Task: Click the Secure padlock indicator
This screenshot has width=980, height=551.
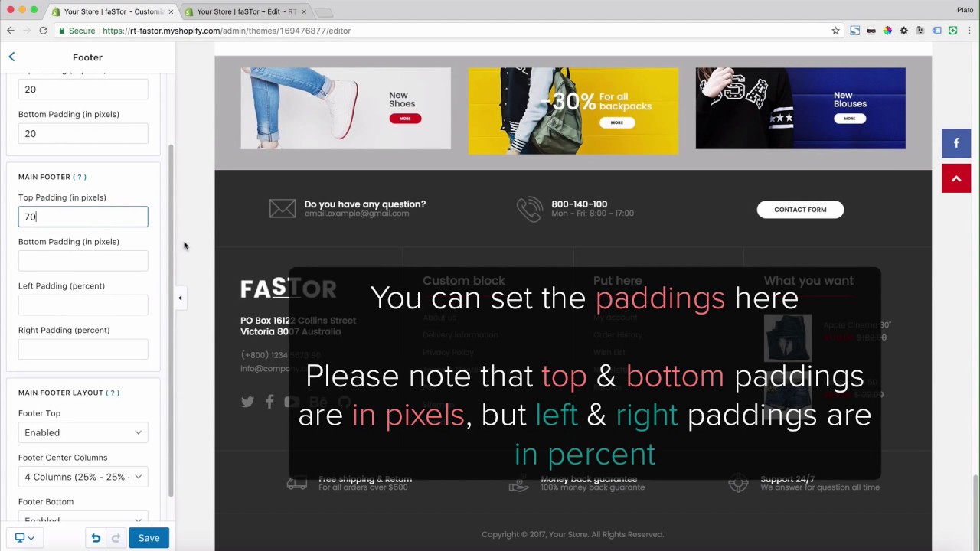Action: tap(76, 31)
